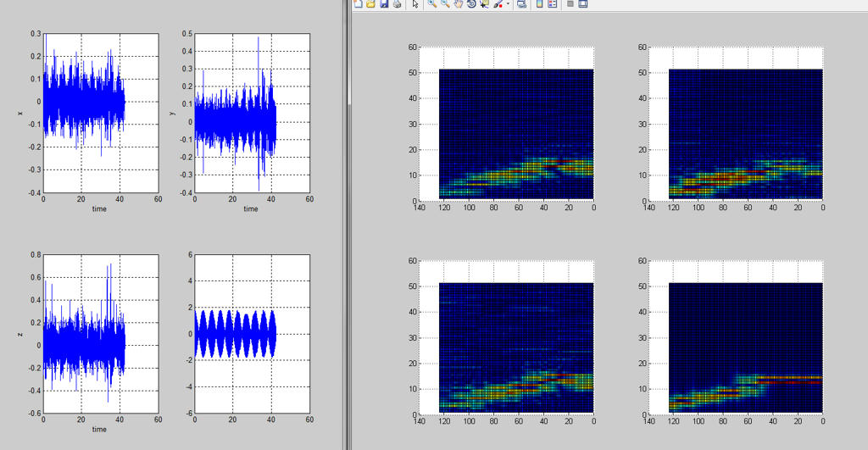The width and height of the screenshot is (868, 450).
Task: Click the 'time' label under the y plot
Action: [251, 209]
